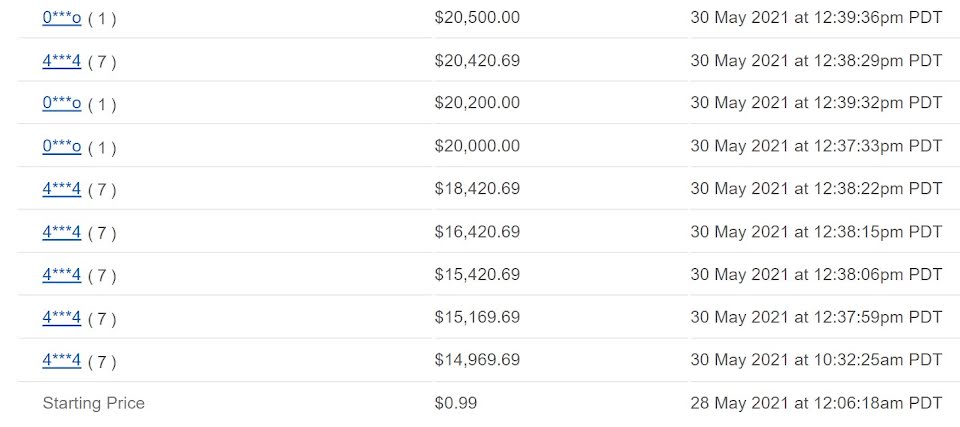Open bidder 0***o on the $20,200.00 bid
The height and width of the screenshot is (427, 960).
click(x=61, y=104)
